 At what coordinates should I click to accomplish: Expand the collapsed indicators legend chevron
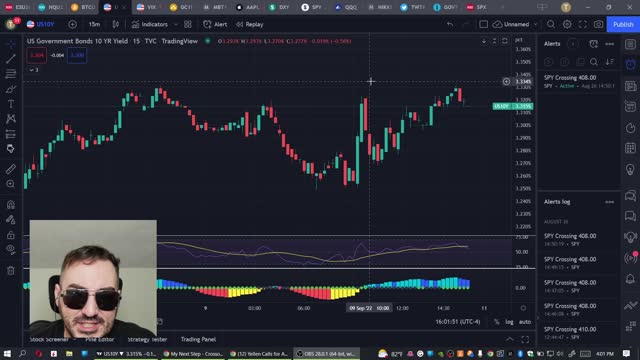pyautogui.click(x=31, y=70)
